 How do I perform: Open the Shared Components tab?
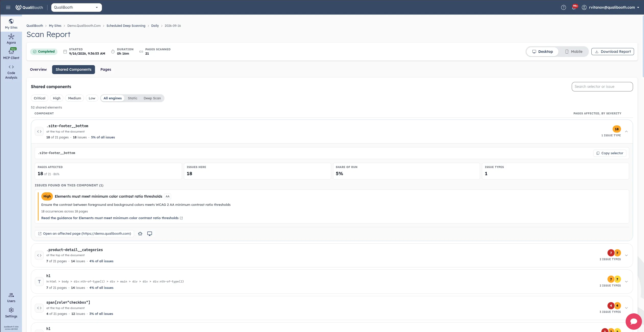74,69
